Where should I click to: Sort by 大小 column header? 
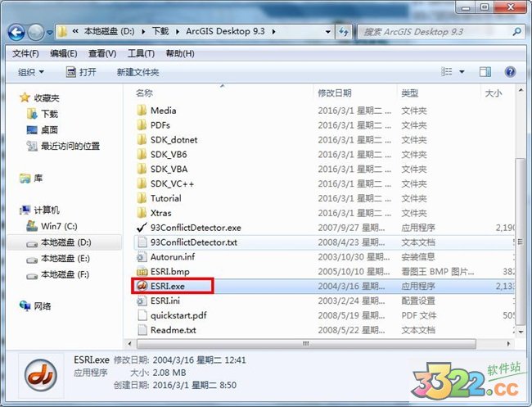(x=494, y=93)
